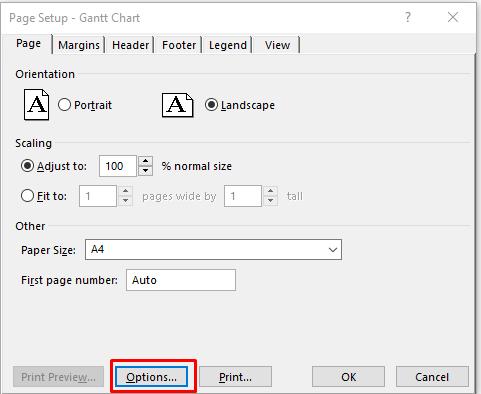481x394 pixels.
Task: Open the Header tab
Action: [x=130, y=45]
